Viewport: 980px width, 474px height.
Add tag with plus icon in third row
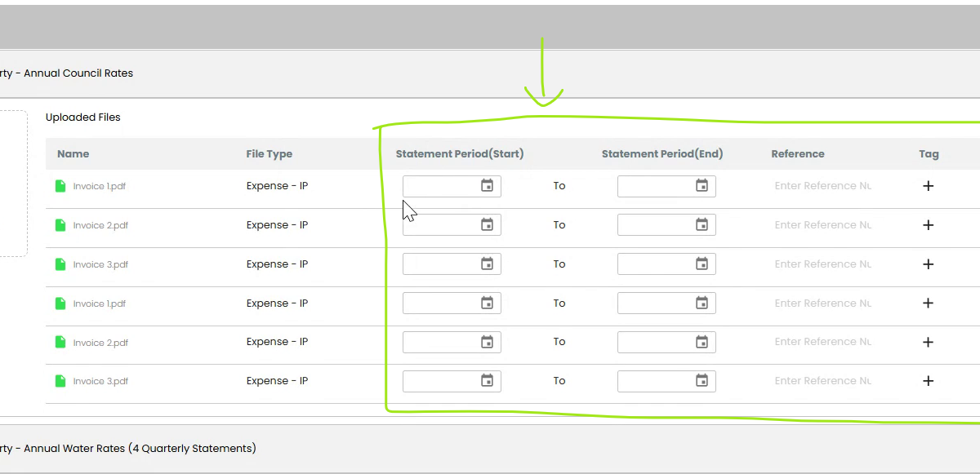click(928, 264)
